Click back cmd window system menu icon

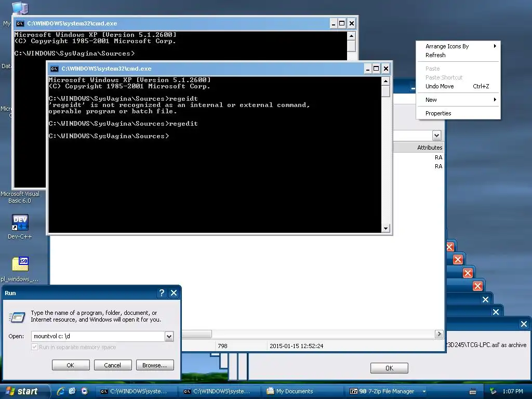point(20,24)
